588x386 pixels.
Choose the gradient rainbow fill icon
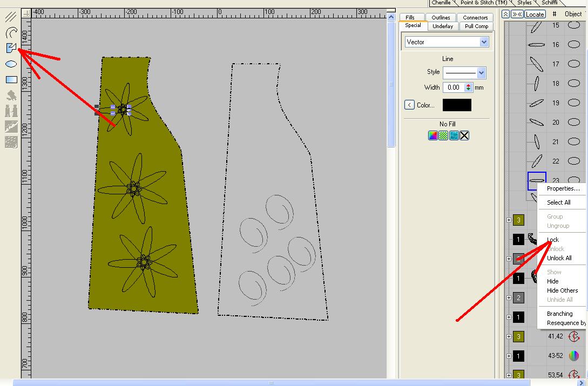(432, 136)
